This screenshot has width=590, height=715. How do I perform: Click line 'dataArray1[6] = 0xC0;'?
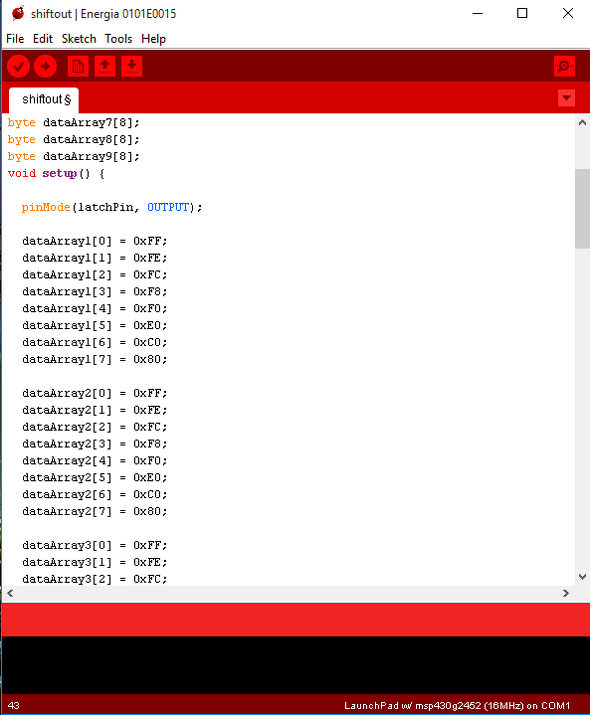click(x=95, y=342)
